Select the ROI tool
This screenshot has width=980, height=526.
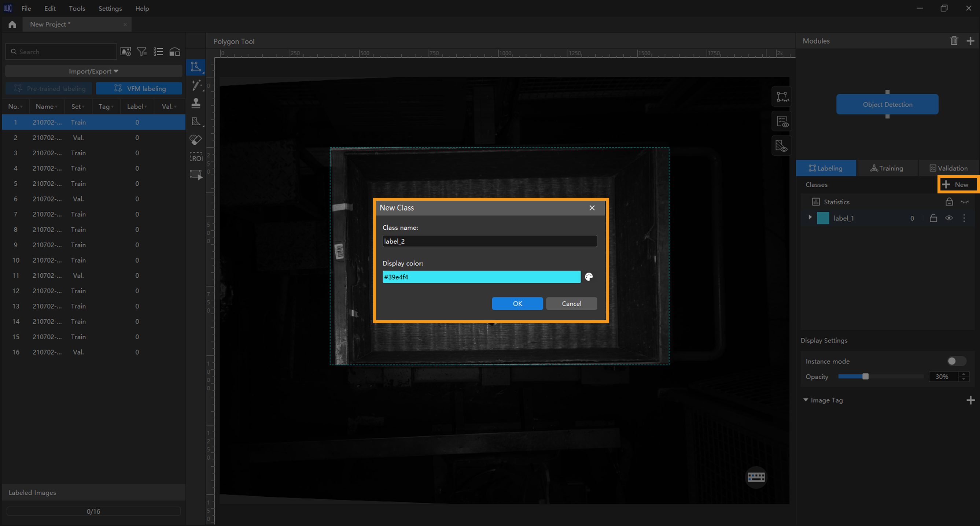(x=196, y=158)
